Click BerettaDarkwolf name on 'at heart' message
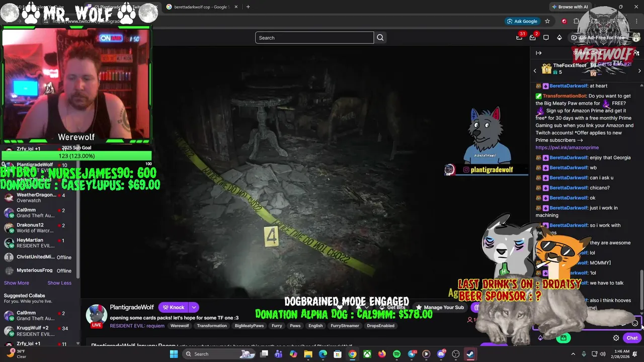The image size is (644, 362). (x=569, y=86)
